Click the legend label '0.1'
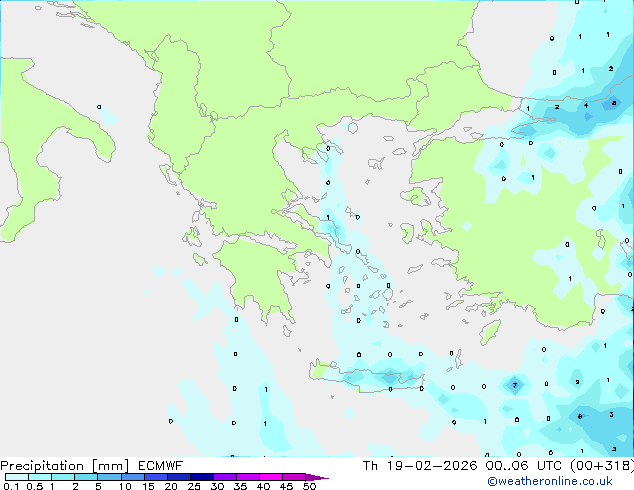Image resolution: width=634 pixels, height=490 pixels. (x=11, y=486)
